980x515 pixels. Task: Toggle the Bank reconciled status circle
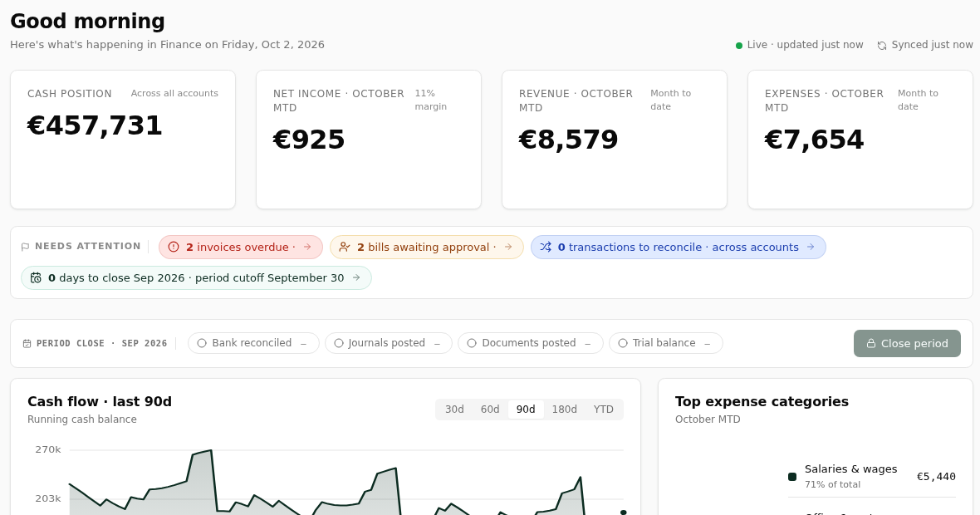[202, 343]
